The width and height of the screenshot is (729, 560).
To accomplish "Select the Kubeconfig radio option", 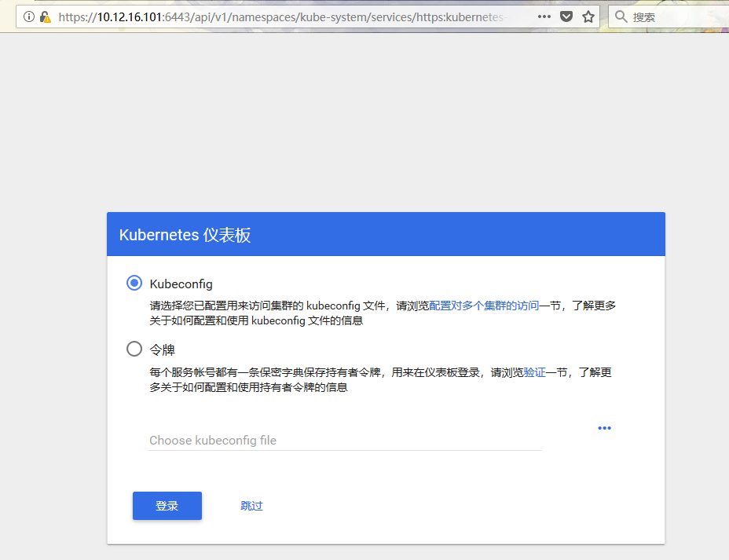I will coord(134,283).
